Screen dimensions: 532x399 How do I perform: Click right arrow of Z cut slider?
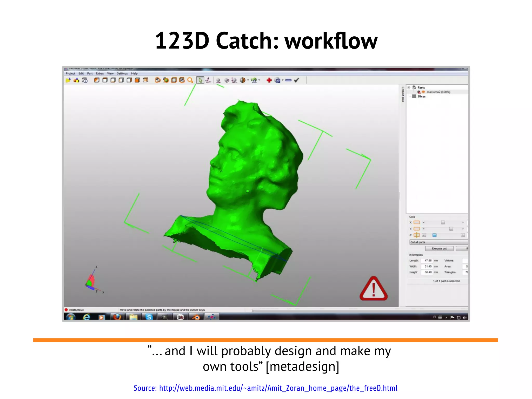(463, 235)
